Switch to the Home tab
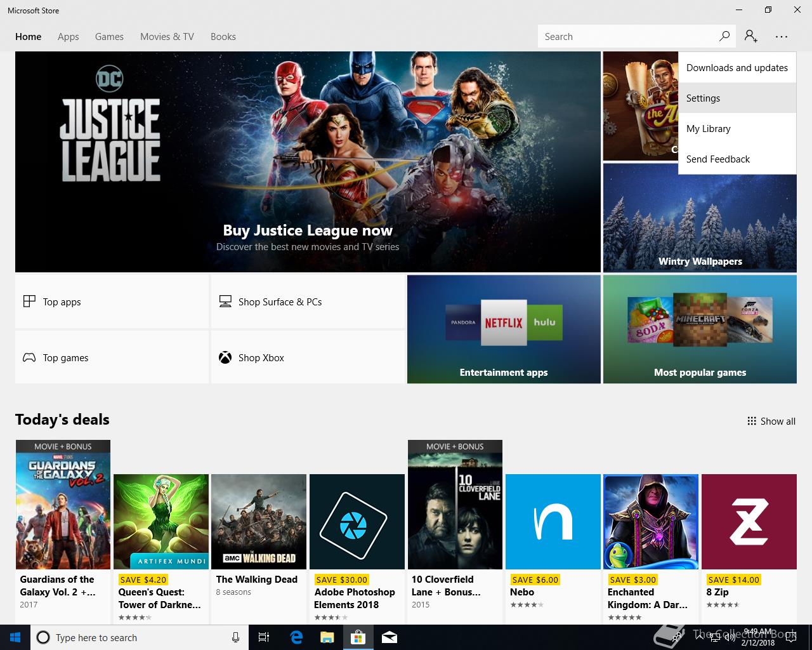The height and width of the screenshot is (650, 812). pyautogui.click(x=29, y=37)
